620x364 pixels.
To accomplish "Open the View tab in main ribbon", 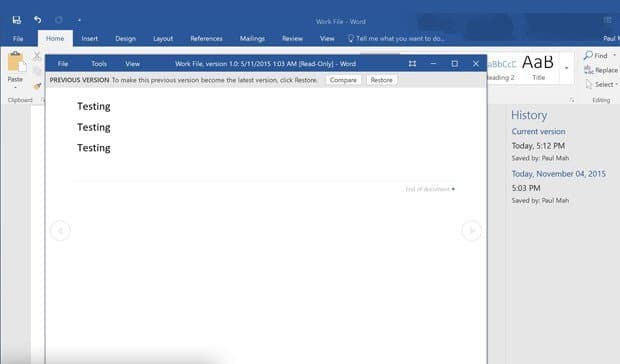I will [x=327, y=38].
